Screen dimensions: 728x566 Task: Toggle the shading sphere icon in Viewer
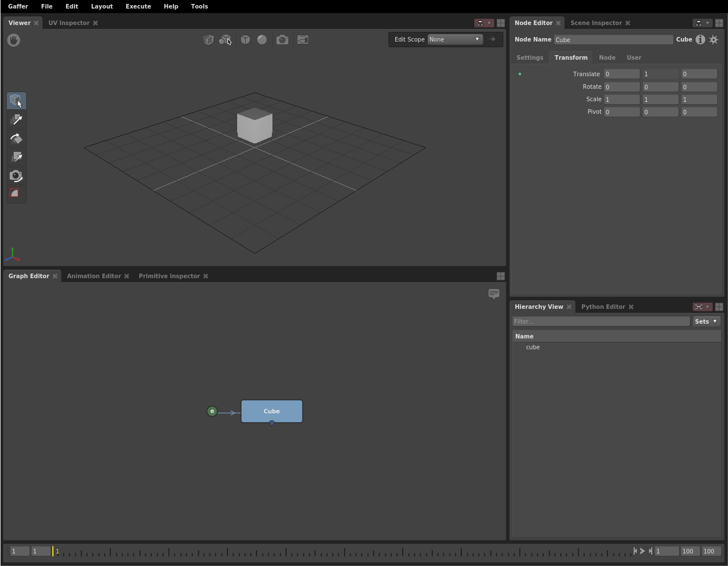coord(262,40)
